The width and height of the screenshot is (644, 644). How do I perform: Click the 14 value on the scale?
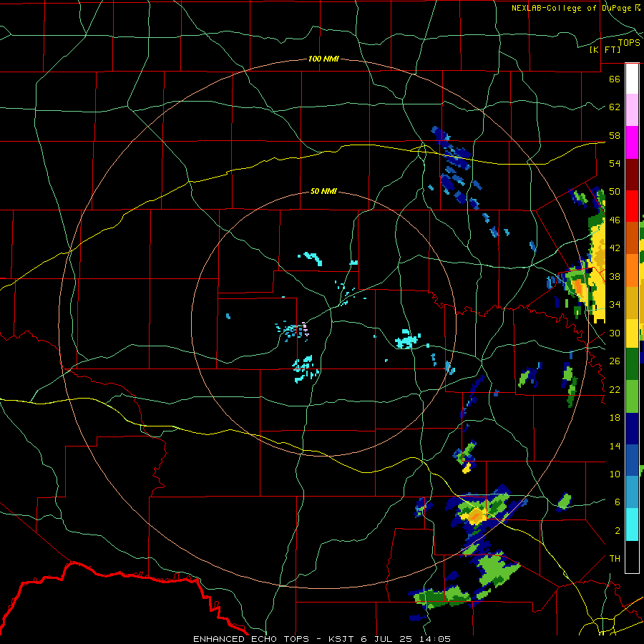pos(615,446)
